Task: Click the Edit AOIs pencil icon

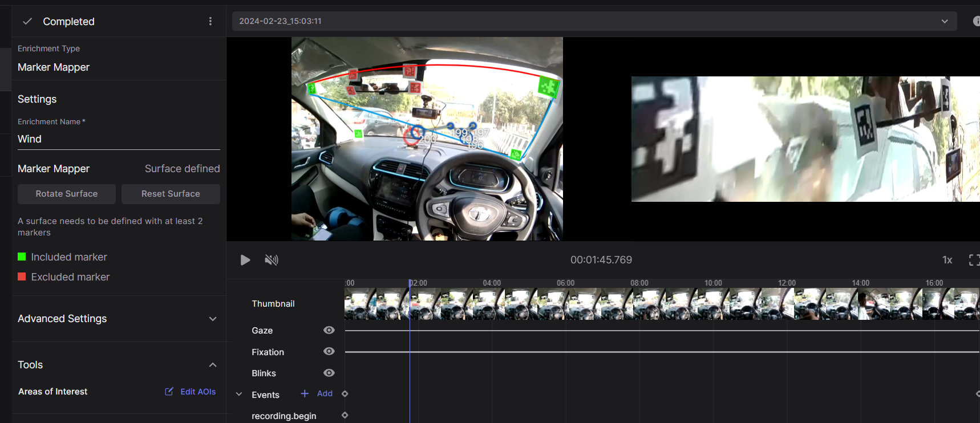Action: tap(169, 391)
